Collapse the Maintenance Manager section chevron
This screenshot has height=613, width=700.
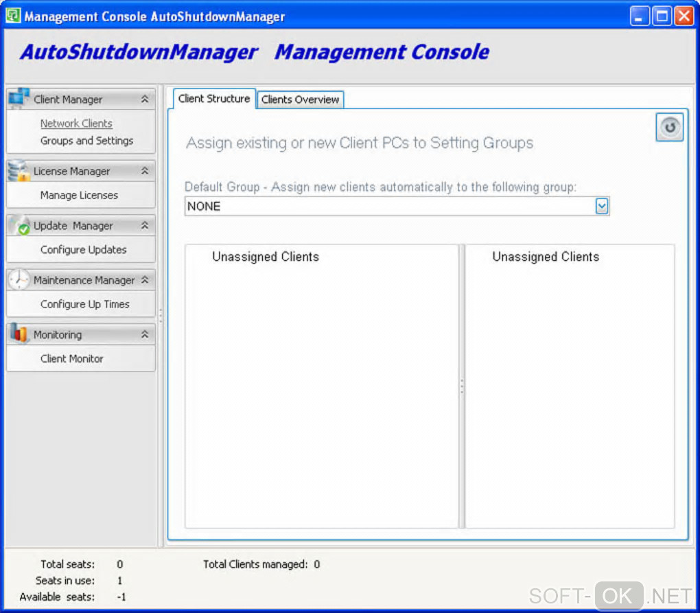[145, 280]
